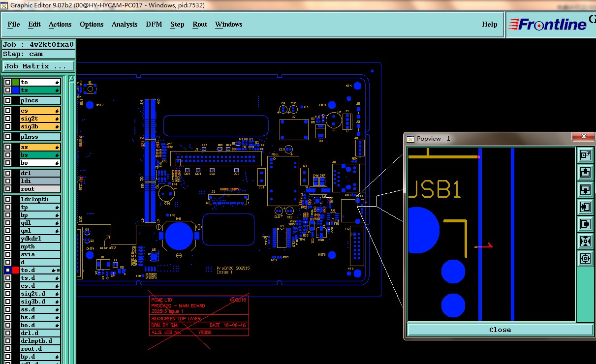Open the Help menu
This screenshot has height=364, width=596.
tap(490, 24)
